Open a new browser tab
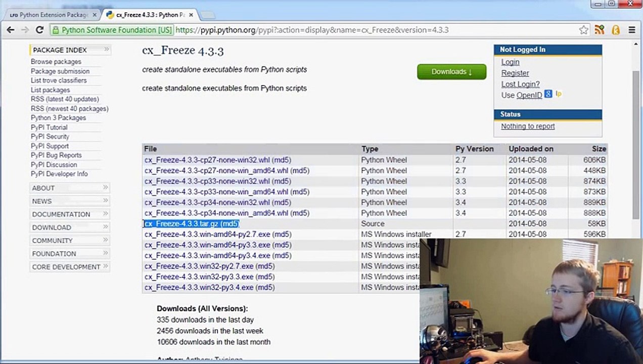The width and height of the screenshot is (643, 364). 208,15
